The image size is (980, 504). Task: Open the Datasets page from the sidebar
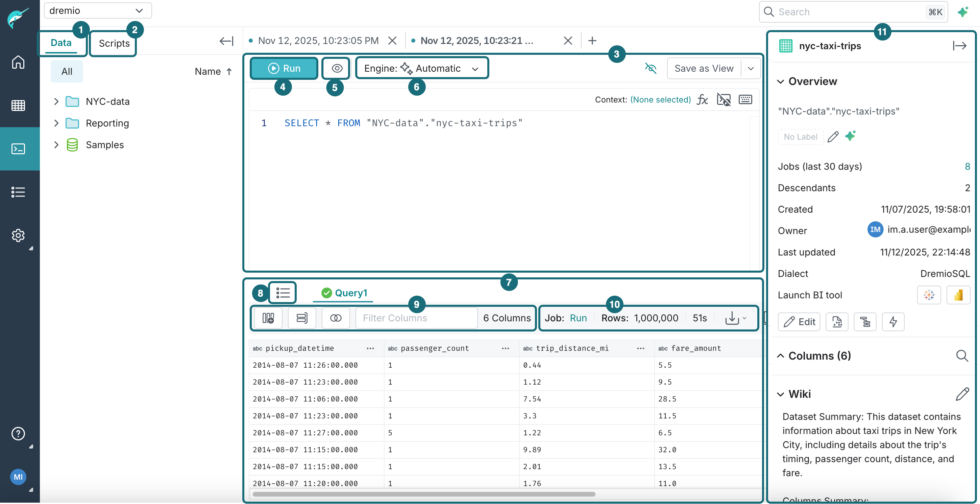click(x=18, y=106)
